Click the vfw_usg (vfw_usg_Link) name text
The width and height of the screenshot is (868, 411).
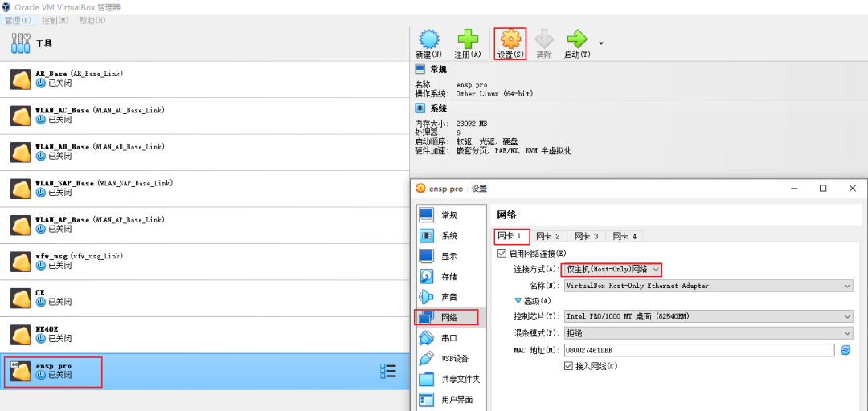(x=79, y=256)
